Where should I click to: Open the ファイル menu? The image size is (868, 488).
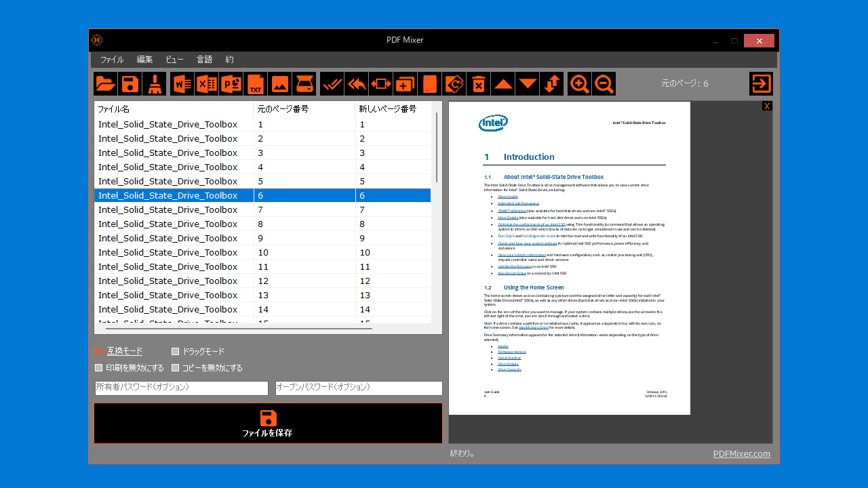112,60
